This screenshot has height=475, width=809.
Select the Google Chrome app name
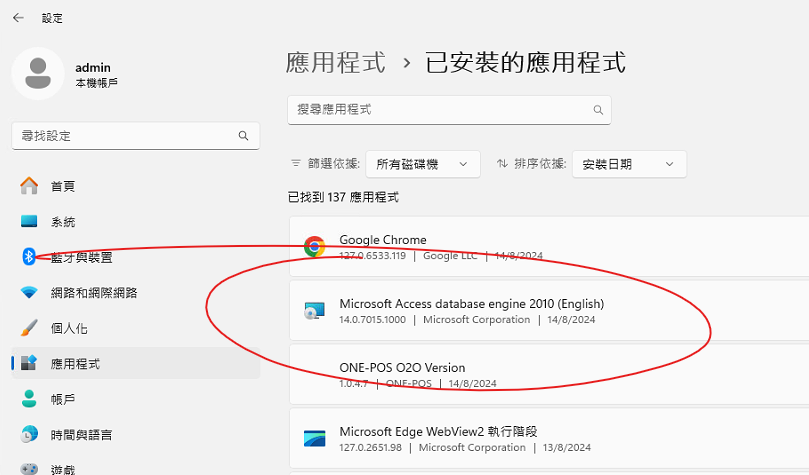point(383,240)
